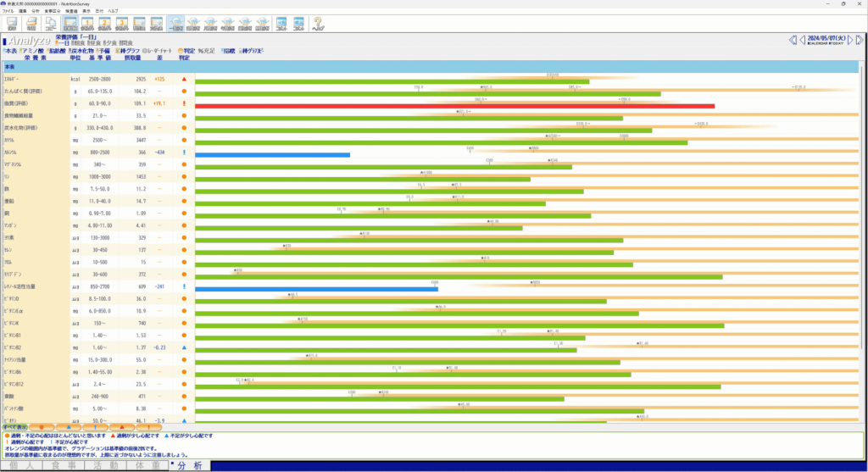This screenshot has height=472, width=868.
Task: Click the 2024/05/07 date label
Action: pos(826,38)
